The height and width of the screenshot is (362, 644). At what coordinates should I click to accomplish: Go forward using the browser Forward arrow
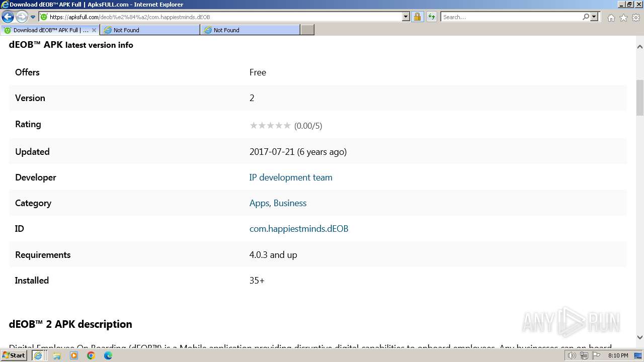21,17
